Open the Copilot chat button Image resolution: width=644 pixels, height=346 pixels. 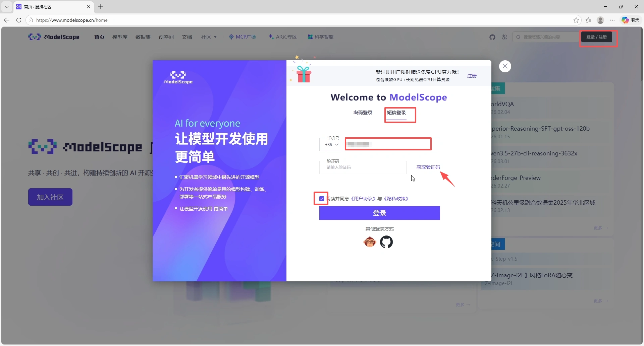(630, 20)
